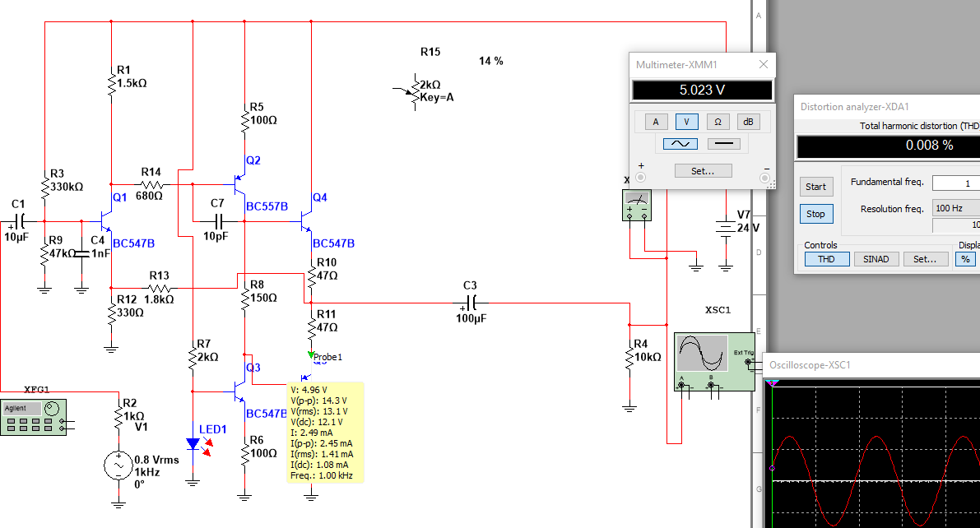Select resistor R4 10kΩ symbol
Image resolution: width=980 pixels, height=528 pixels.
point(629,358)
